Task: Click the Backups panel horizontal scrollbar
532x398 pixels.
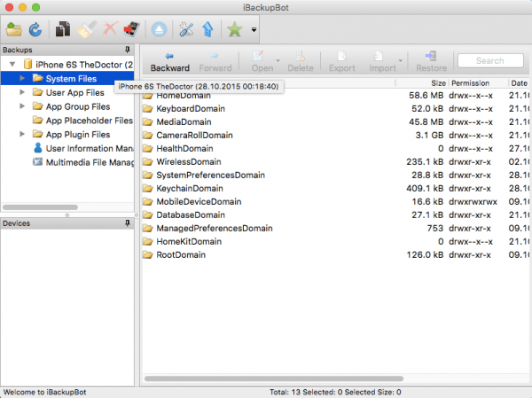Action: tap(41, 207)
